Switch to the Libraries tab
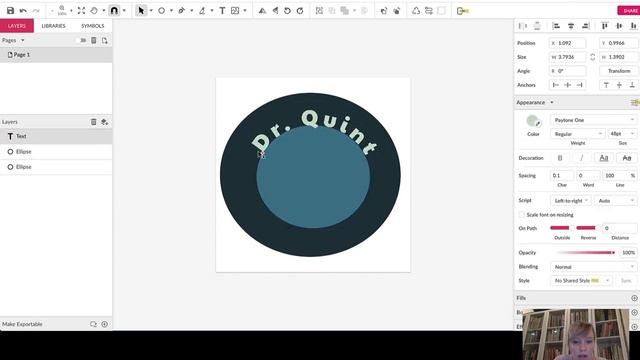Viewport: 640px width, 360px height. click(x=53, y=26)
